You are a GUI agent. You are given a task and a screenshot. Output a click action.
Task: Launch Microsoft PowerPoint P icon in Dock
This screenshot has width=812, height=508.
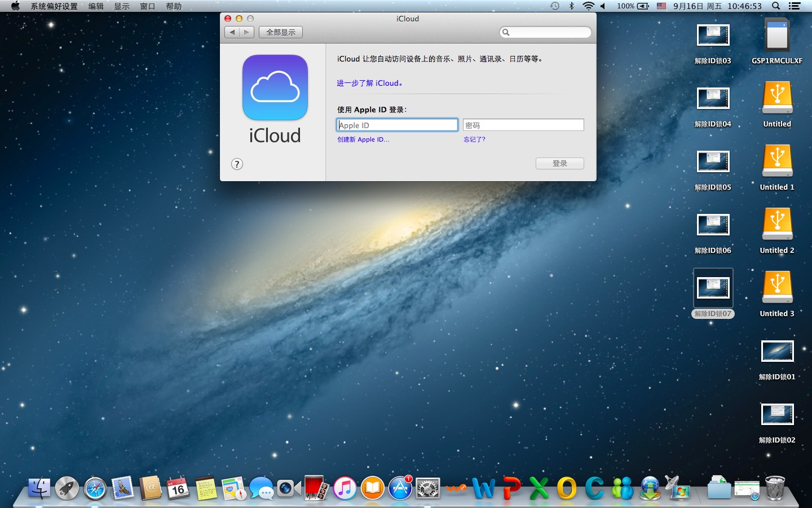click(x=511, y=488)
